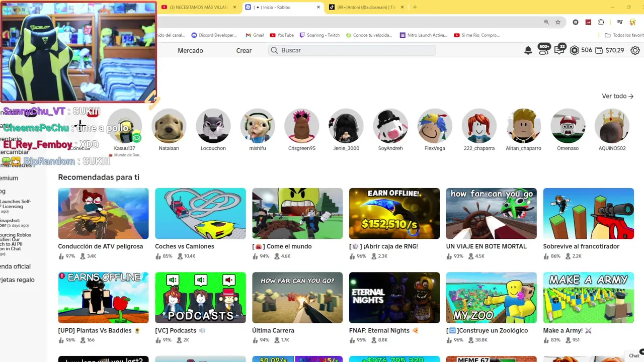Open the media control music-list icon
The image size is (644, 362).
click(620, 22)
